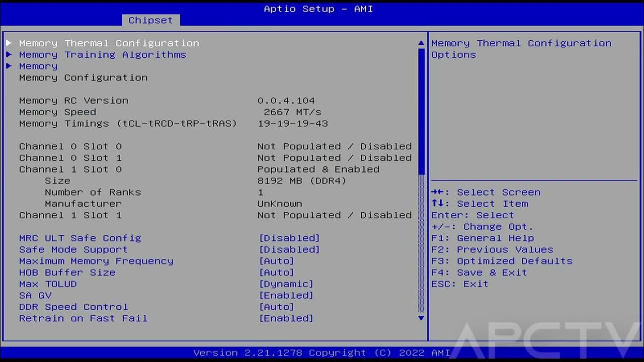Click the 0.0.4.104 version value
This screenshot has width=644, height=362.
click(x=286, y=101)
